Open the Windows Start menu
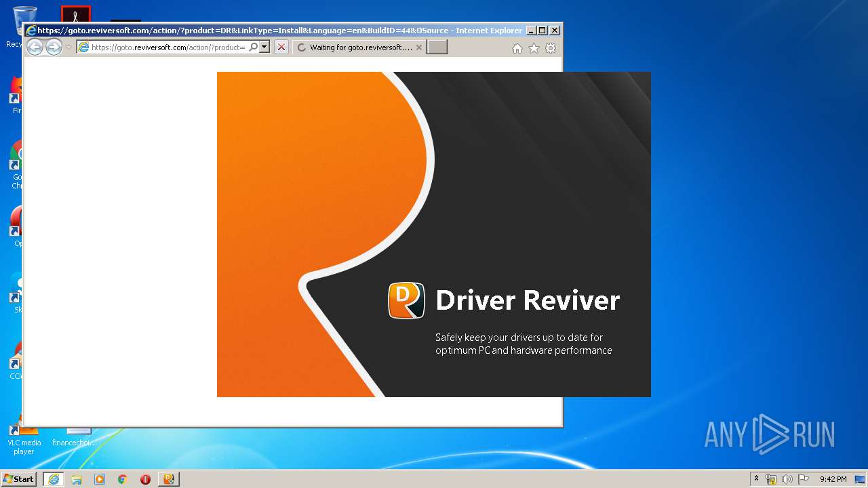 [x=18, y=479]
